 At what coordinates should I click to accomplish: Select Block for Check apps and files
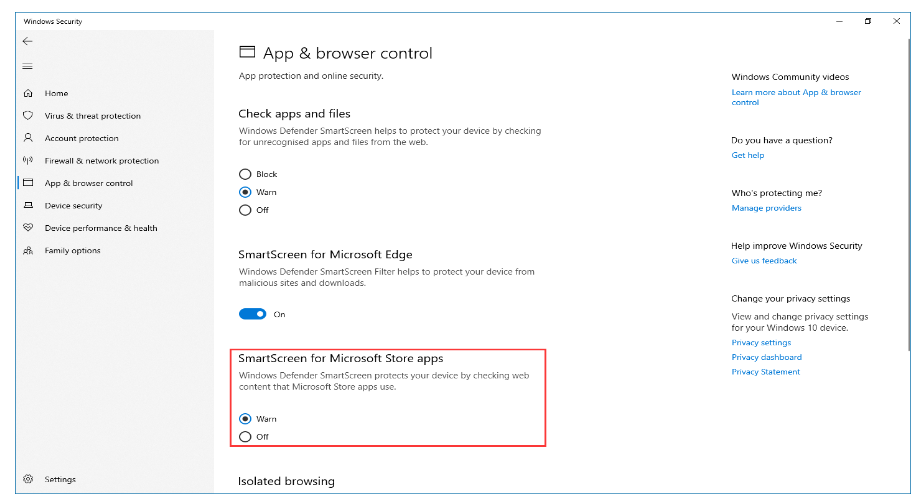[x=245, y=174]
